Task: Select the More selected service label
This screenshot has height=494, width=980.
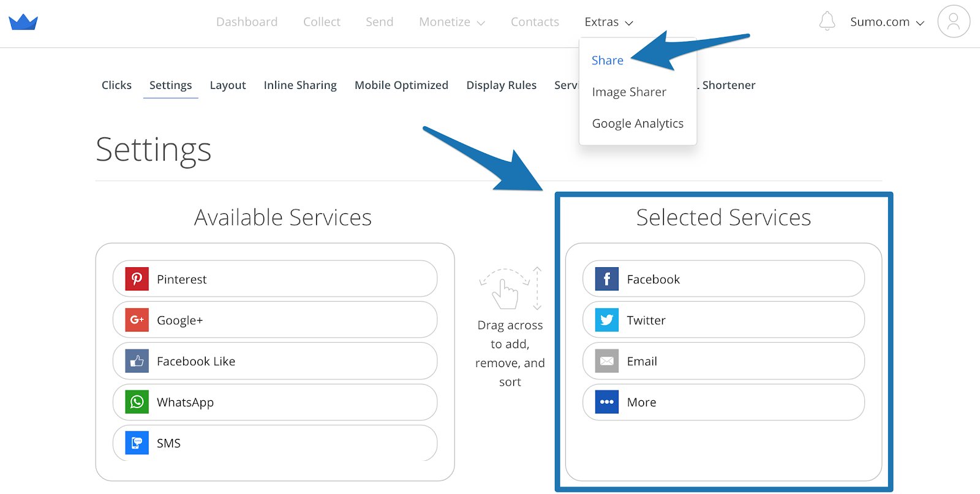Action: tap(641, 403)
